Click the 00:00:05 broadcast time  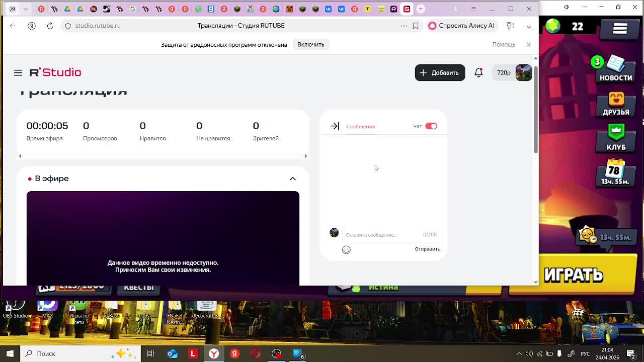(x=47, y=126)
